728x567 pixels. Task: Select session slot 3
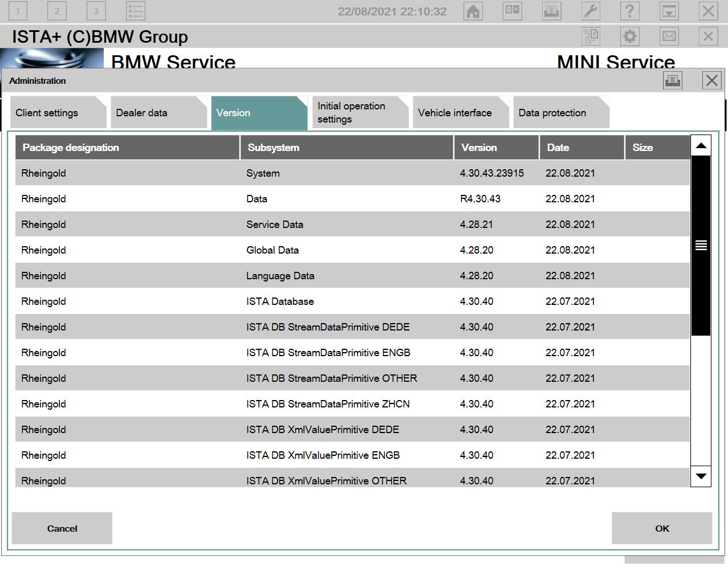click(96, 11)
